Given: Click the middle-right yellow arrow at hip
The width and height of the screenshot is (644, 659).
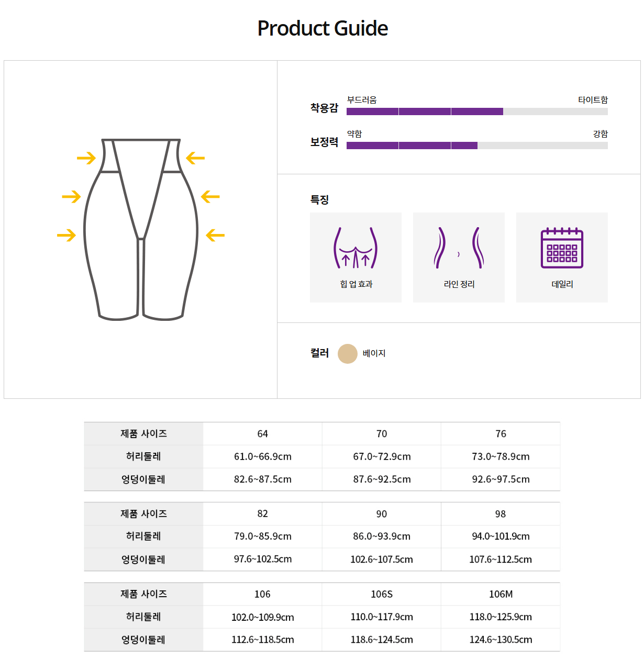Looking at the screenshot, I should point(210,196).
